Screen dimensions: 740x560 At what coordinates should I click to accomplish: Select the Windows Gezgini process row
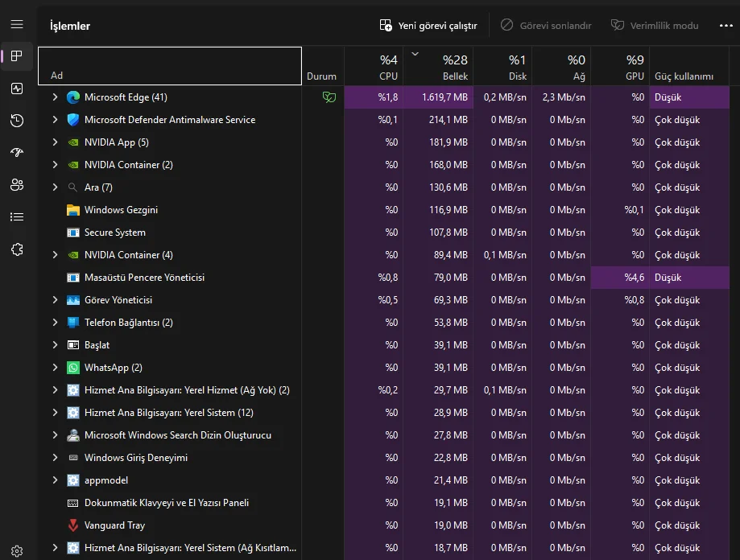(383, 210)
